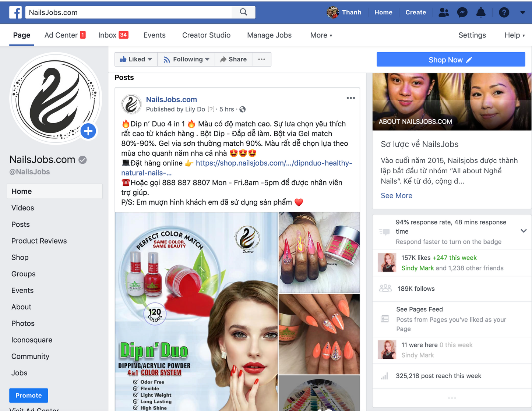Click the About NailsJobs.com cover image

(x=452, y=102)
